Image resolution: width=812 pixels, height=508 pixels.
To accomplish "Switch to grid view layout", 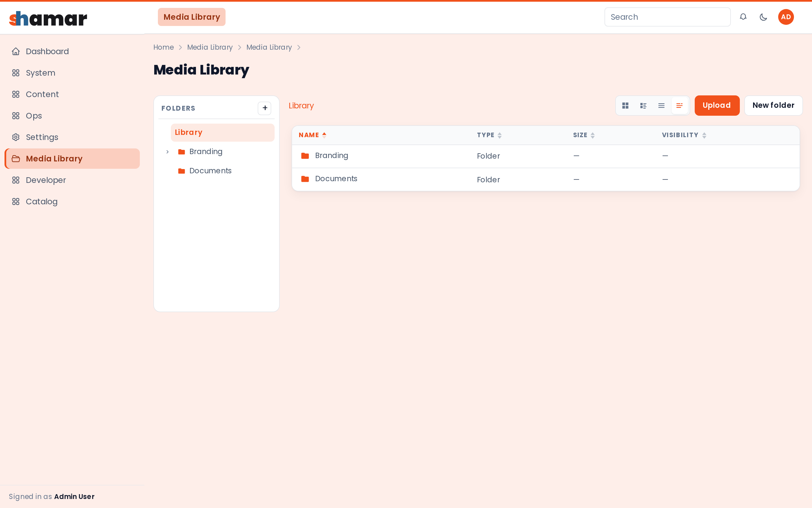I will point(625,106).
